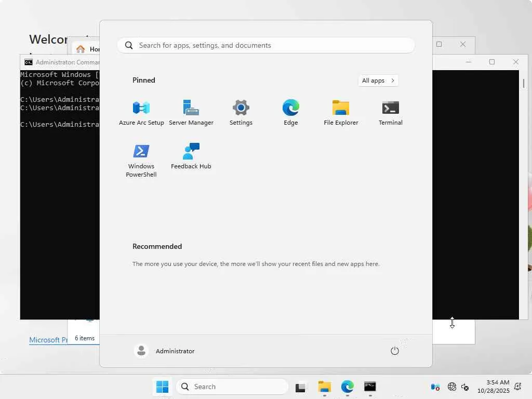
Task: Click the Command Prompt window title icon
Action: [29, 62]
